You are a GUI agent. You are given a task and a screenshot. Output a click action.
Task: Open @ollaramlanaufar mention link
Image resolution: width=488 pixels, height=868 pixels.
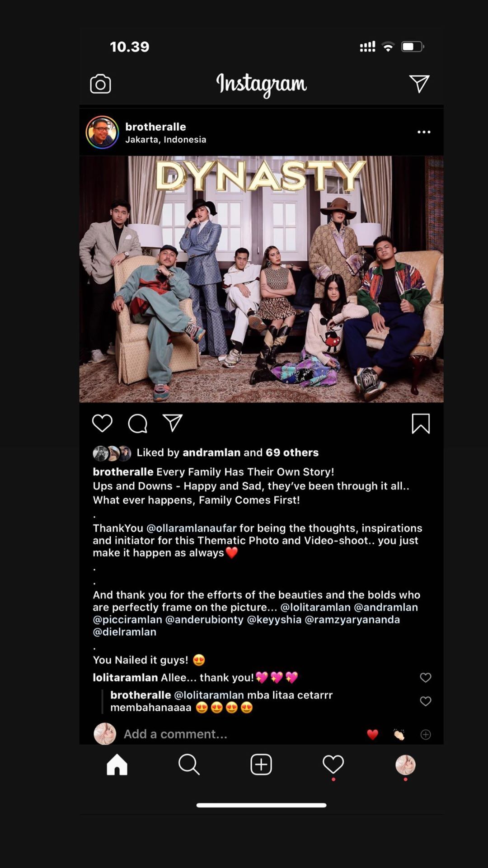point(192,528)
